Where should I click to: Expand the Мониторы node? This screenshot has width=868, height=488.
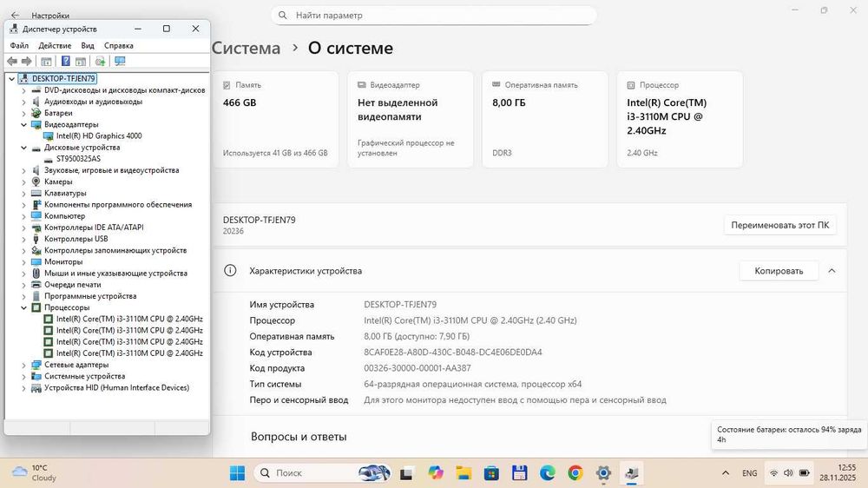coord(23,262)
